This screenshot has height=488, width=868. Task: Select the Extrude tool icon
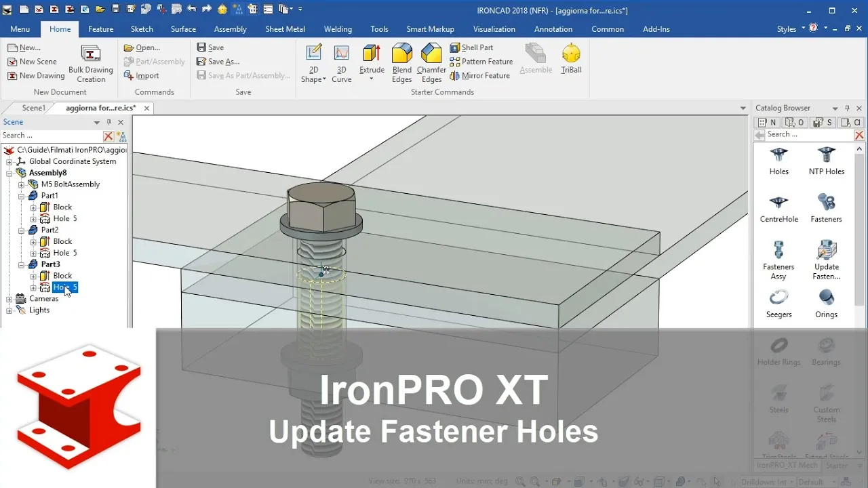tap(372, 54)
